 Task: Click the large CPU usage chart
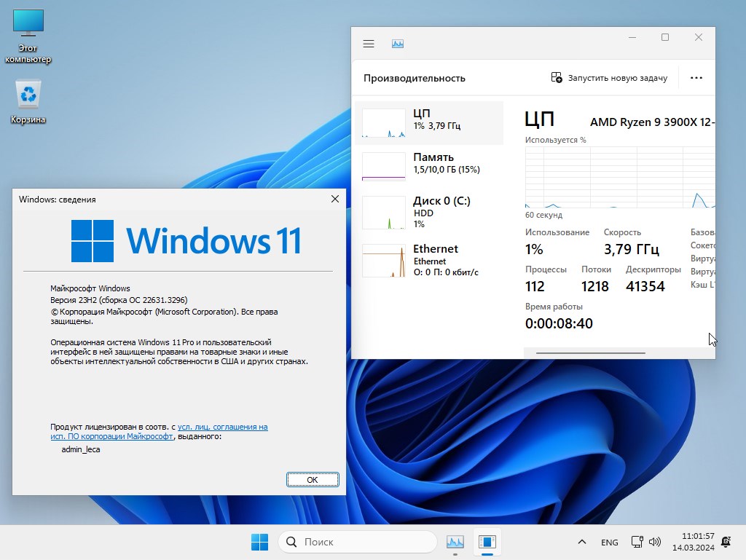620,177
